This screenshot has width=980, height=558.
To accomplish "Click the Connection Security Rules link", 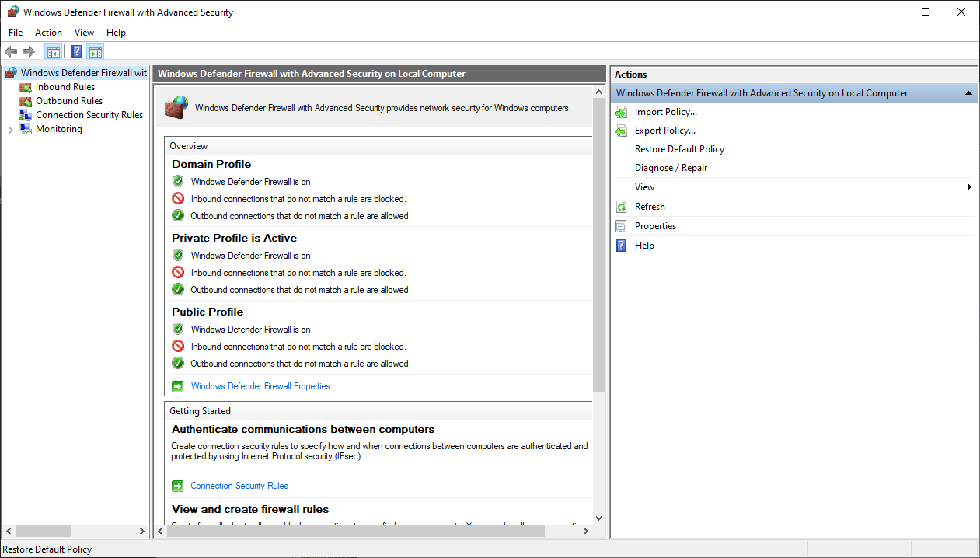I will pos(239,485).
